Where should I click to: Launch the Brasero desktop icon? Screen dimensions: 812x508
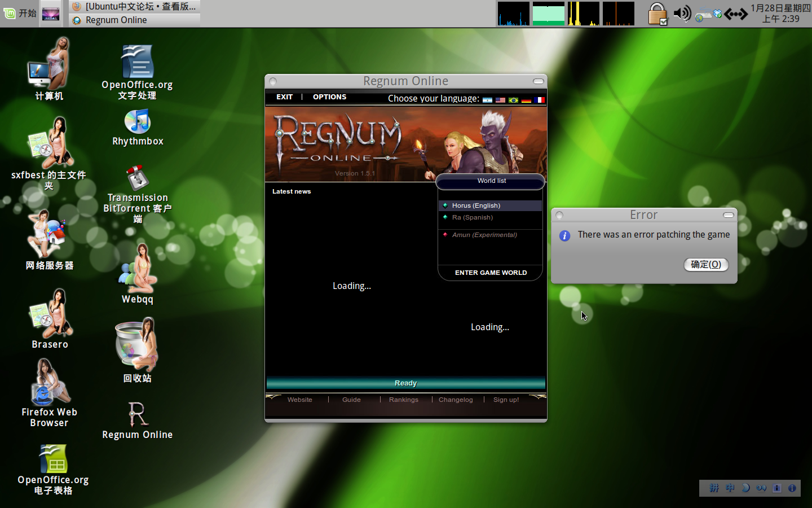(50, 319)
